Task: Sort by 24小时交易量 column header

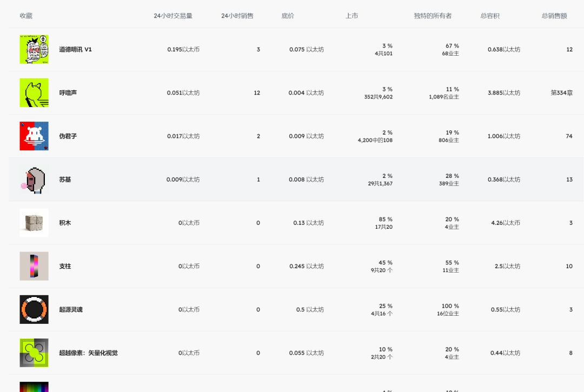Action: tap(172, 16)
